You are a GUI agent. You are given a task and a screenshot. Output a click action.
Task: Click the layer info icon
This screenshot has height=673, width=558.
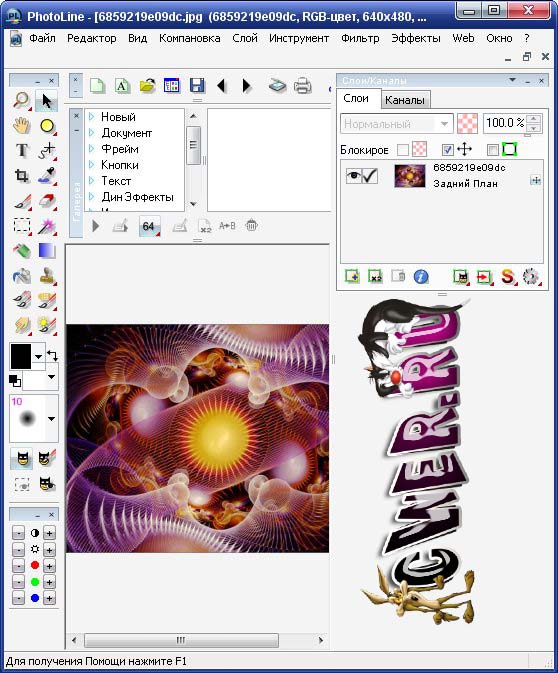click(421, 276)
